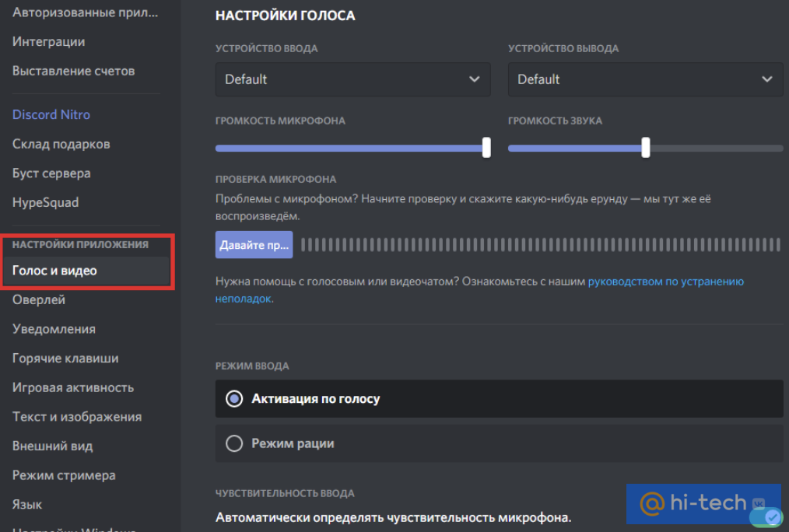The height and width of the screenshot is (532, 789).
Task: Open 'Выставление счетов' billing section
Action: (x=73, y=71)
